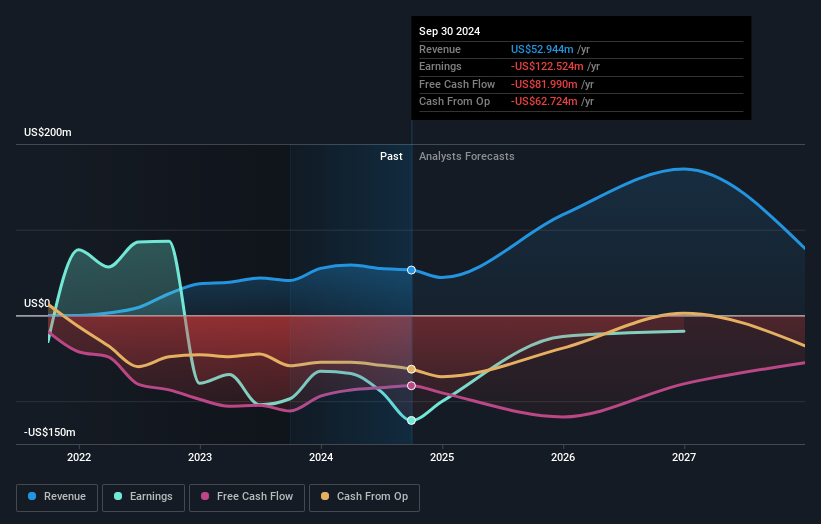Click the -US$81.990m free cash flow value
The height and width of the screenshot is (524, 821).
[545, 84]
